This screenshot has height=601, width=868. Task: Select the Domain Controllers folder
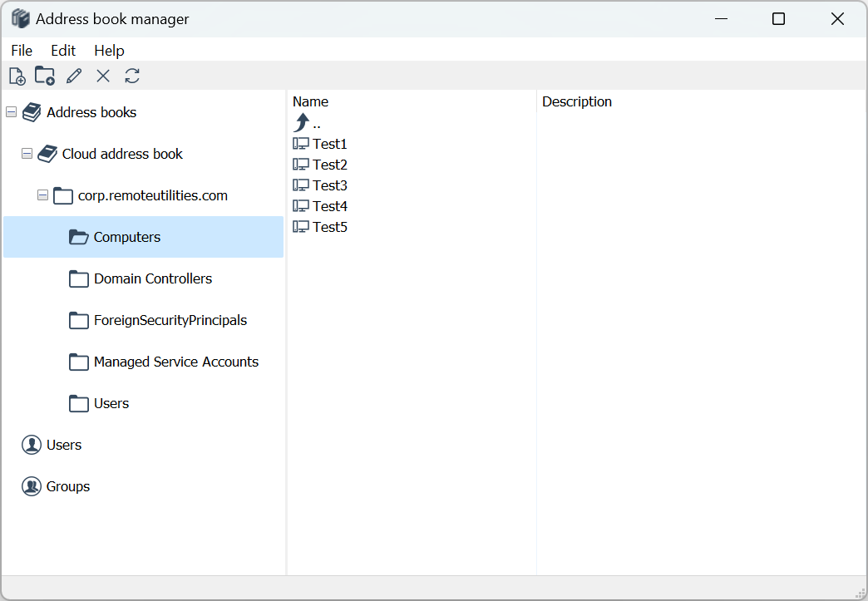tap(152, 278)
